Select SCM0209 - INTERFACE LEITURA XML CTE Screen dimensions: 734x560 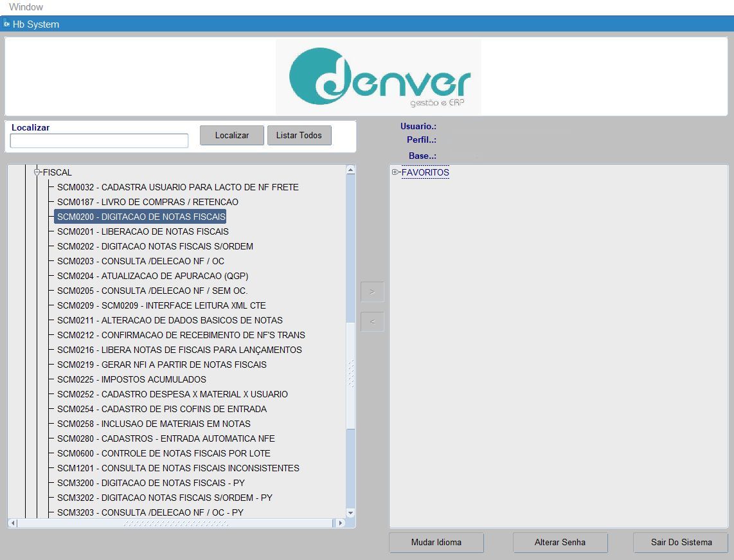[x=161, y=306]
